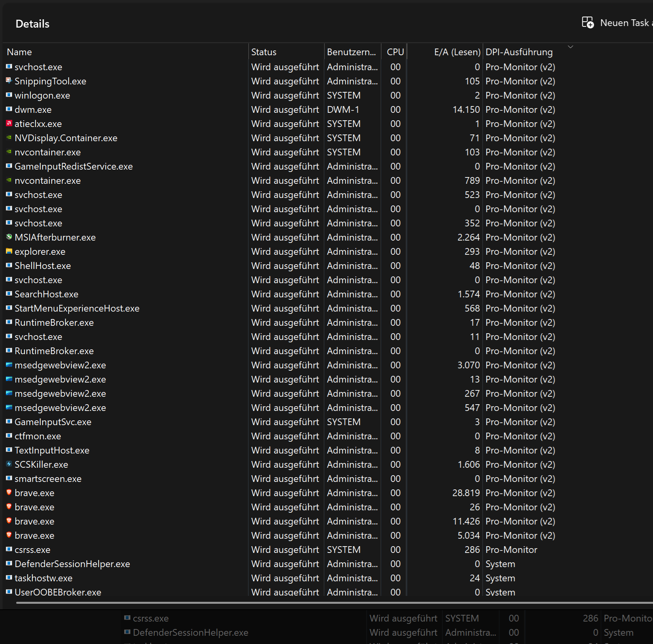Click the icon of msedgewebview2.exe with 3.070 reads
653x644 pixels.
tap(9, 365)
